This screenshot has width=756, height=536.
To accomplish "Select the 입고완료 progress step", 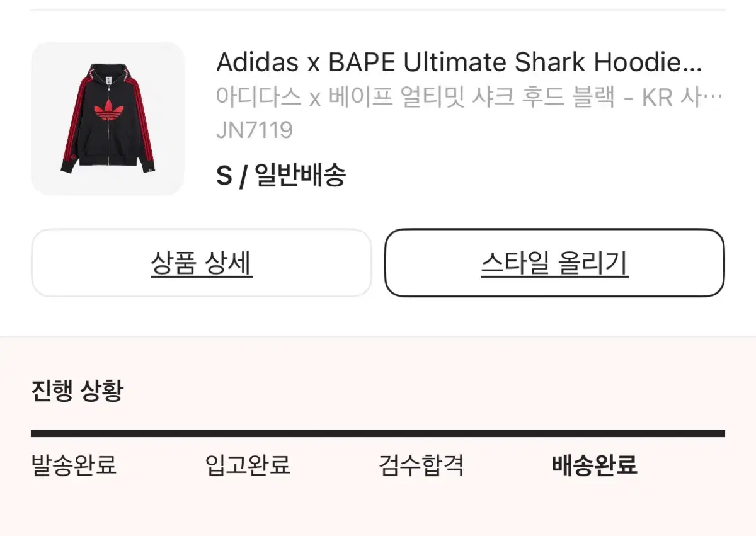I will tap(248, 465).
